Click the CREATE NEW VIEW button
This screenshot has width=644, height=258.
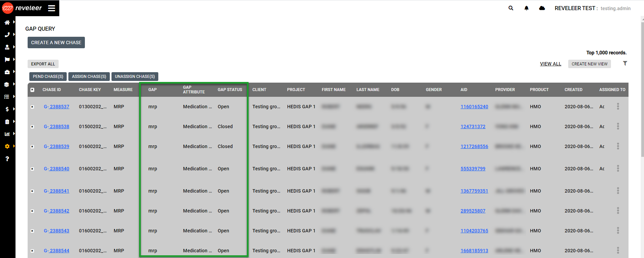point(589,64)
